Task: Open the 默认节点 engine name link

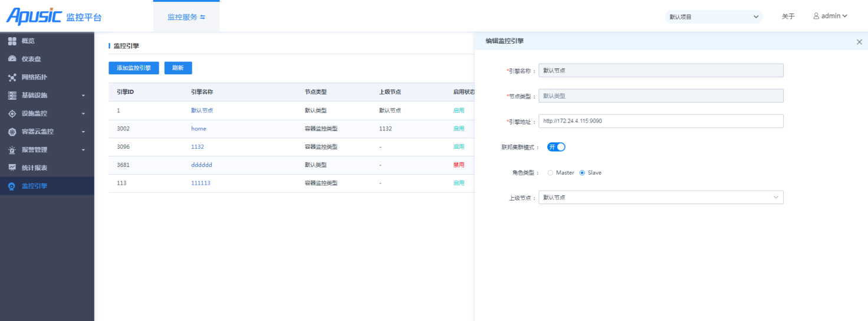Action: 202,110
